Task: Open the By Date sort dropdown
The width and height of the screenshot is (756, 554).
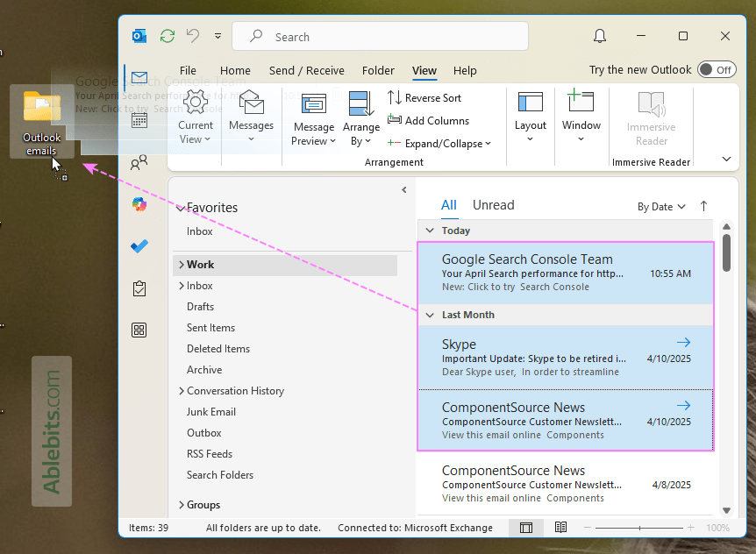Action: coord(661,207)
